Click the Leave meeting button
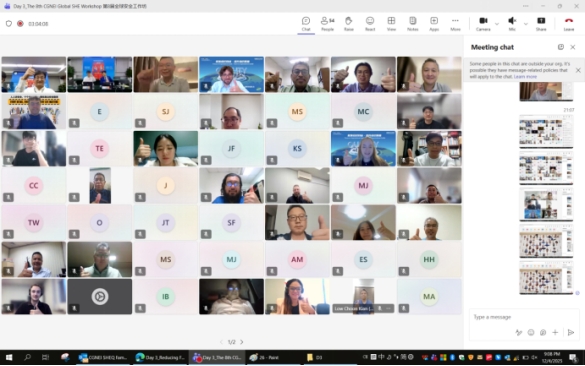 coord(569,24)
